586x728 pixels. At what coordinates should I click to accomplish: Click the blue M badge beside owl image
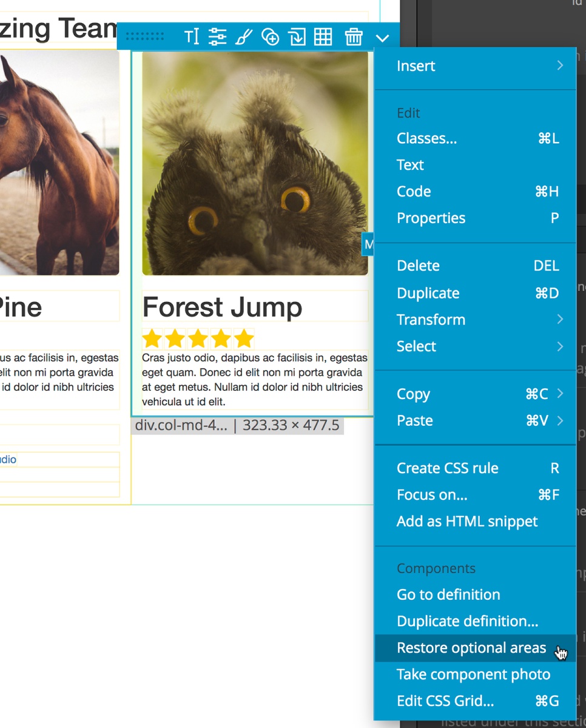pos(368,244)
